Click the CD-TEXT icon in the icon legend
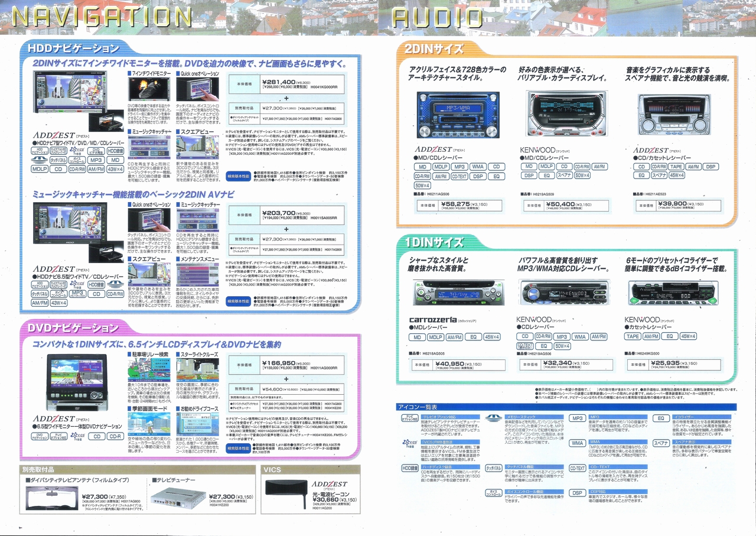The height and width of the screenshot is (536, 756). pyautogui.click(x=577, y=468)
